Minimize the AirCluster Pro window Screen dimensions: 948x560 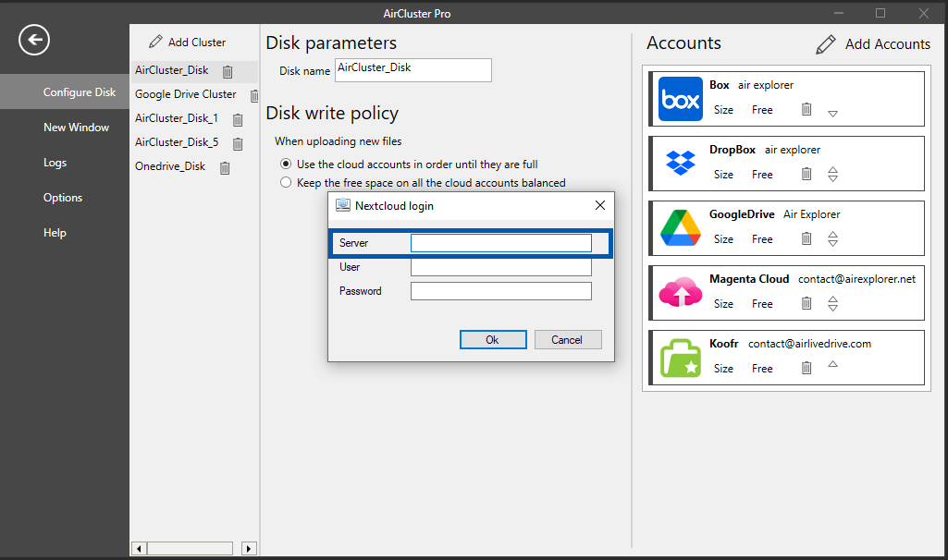[x=839, y=13]
